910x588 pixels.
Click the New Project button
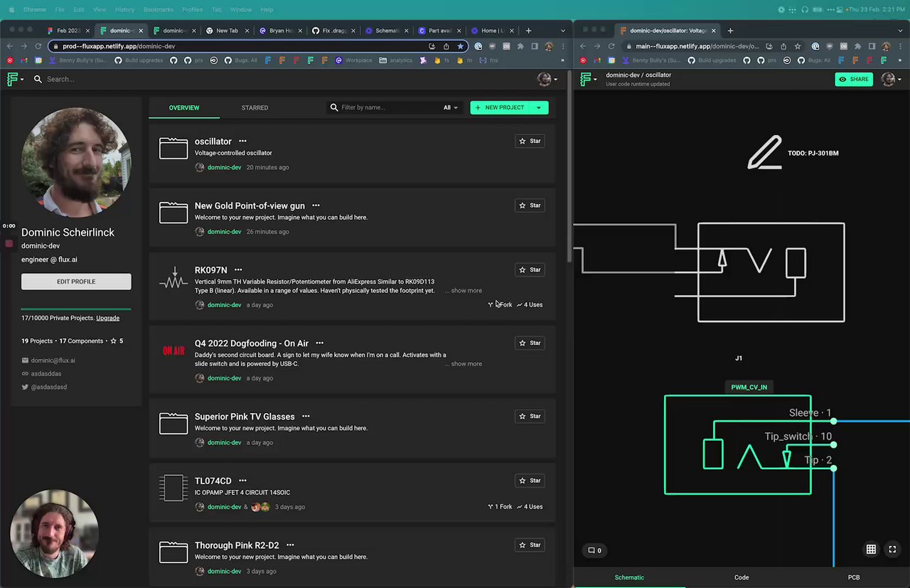tap(501, 107)
